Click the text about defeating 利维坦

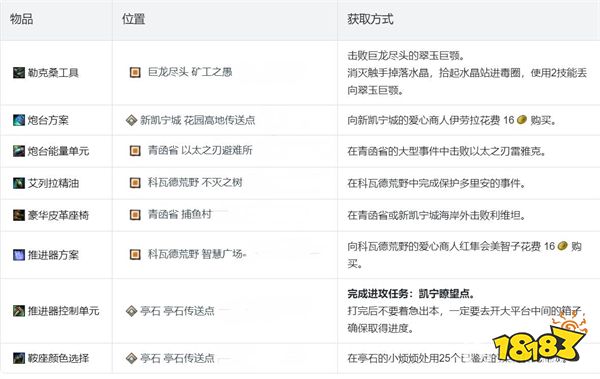pyautogui.click(x=436, y=215)
